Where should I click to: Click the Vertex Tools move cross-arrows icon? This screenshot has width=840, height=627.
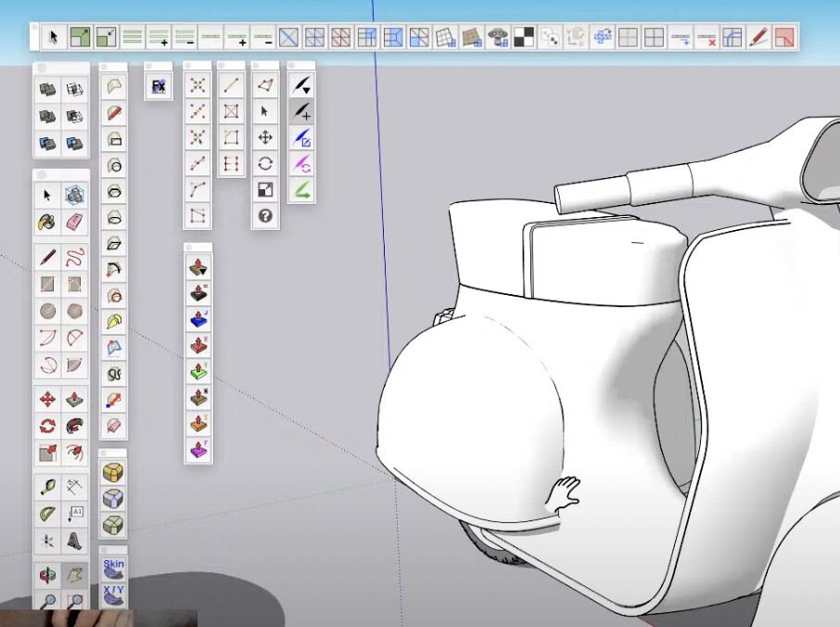pos(265,137)
